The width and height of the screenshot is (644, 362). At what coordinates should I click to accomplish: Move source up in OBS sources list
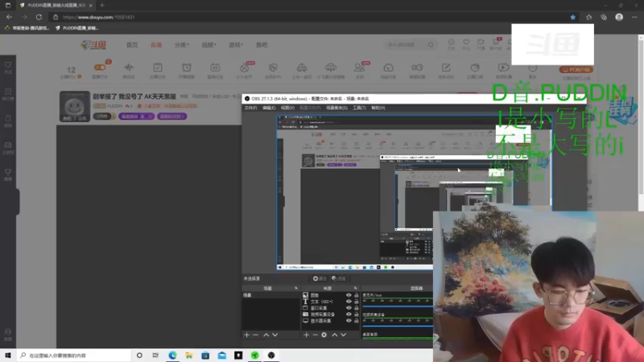[x=334, y=335]
